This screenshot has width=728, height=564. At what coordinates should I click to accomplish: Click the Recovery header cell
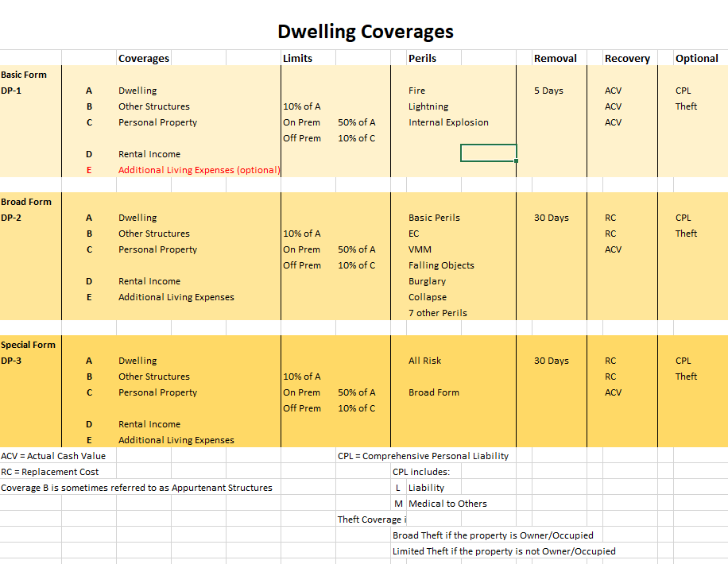(627, 59)
